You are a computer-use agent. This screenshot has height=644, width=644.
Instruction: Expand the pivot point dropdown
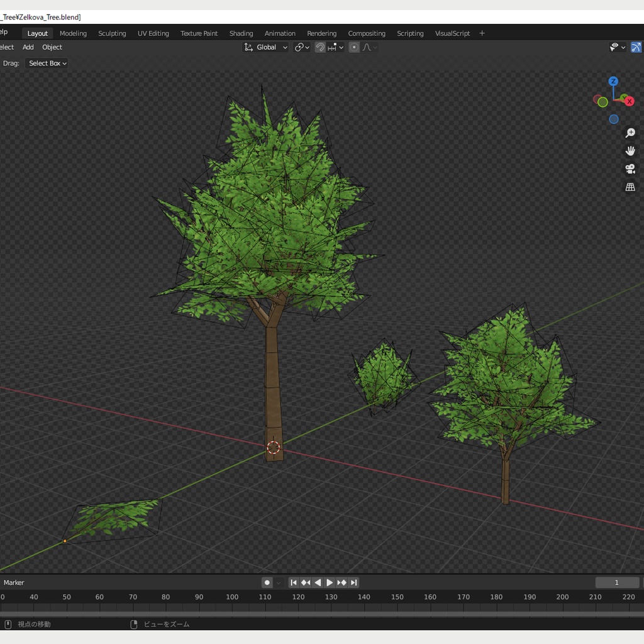click(x=302, y=47)
